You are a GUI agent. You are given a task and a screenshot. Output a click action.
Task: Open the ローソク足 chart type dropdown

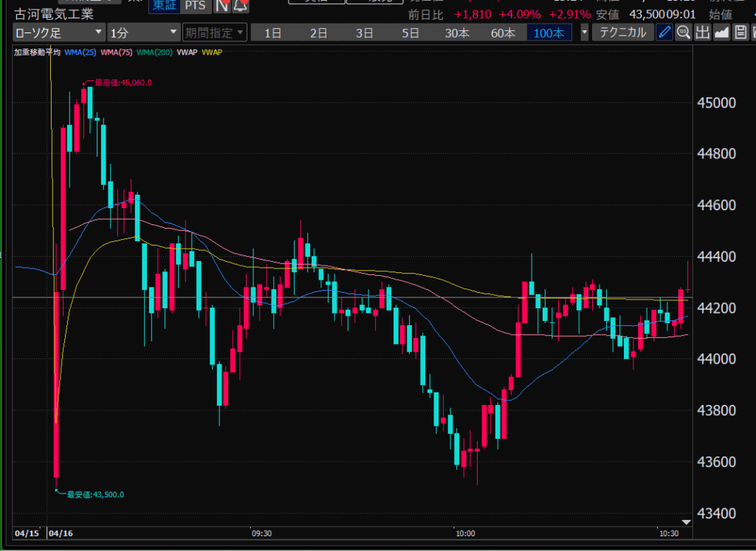(x=59, y=32)
